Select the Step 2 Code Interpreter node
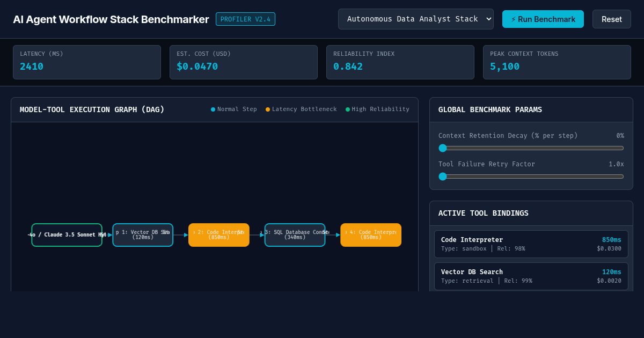Viewport: 644px width, 338px height. click(219, 235)
